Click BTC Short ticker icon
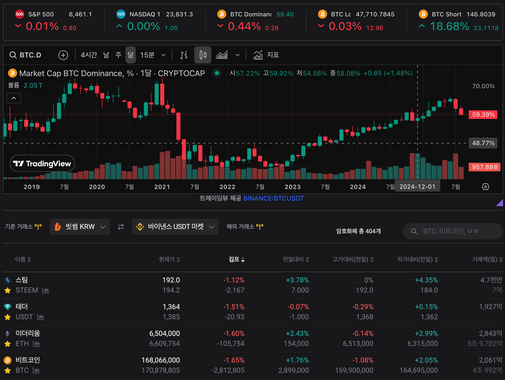Image resolution: width=505 pixels, height=380 pixels. pos(423,14)
